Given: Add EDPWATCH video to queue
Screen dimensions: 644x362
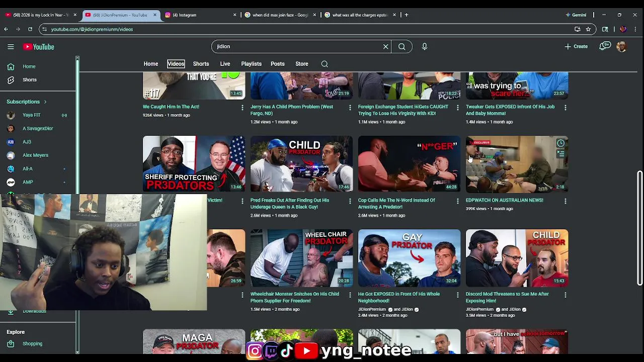Looking at the screenshot, I should (x=560, y=154).
